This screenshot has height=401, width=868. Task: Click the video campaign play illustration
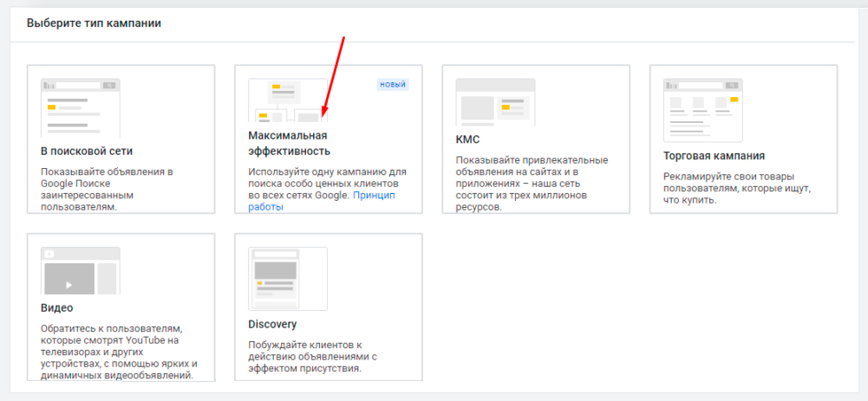(x=81, y=270)
